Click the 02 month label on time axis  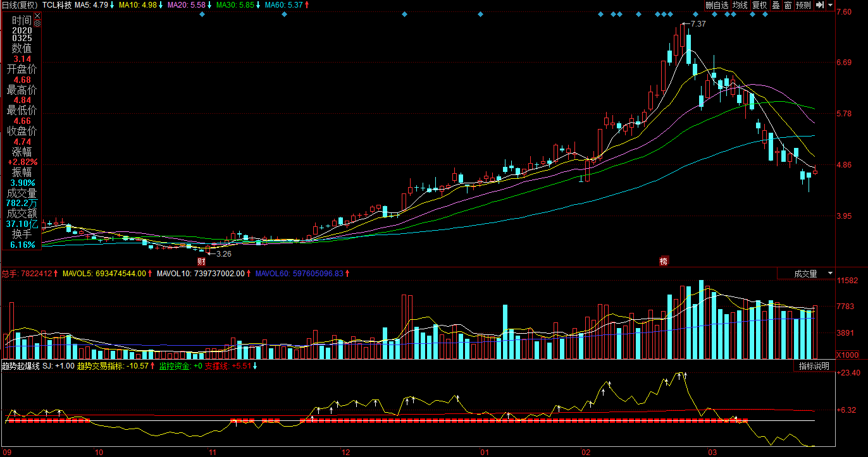click(x=586, y=453)
